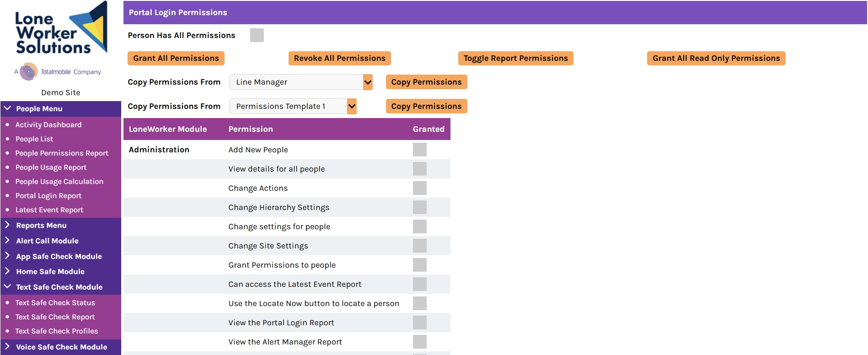
Task: Click the Totalmobile Company swirl logo
Action: point(28,71)
